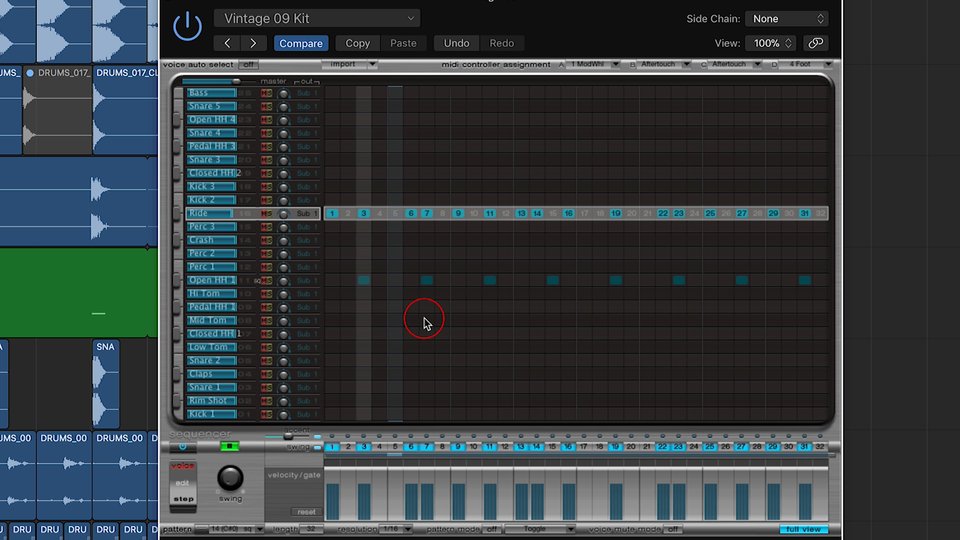Open Ride output Sub 1 menu
Image resolution: width=960 pixels, height=540 pixels.
[307, 214]
